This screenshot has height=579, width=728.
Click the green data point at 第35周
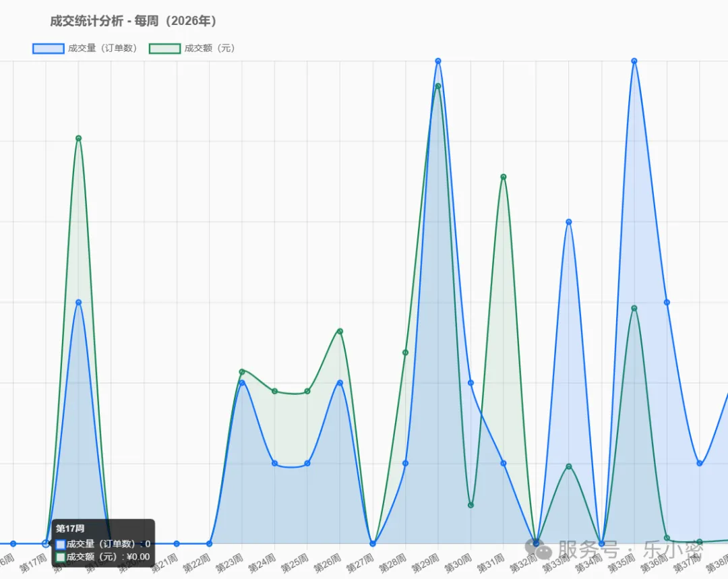[634, 308]
